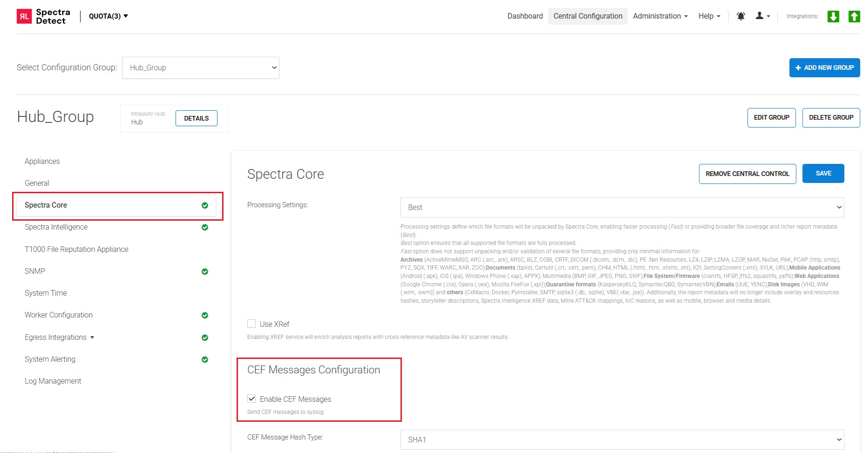Click green checkmark next to Worker Configuration
This screenshot has width=868, height=453.
[x=205, y=315]
